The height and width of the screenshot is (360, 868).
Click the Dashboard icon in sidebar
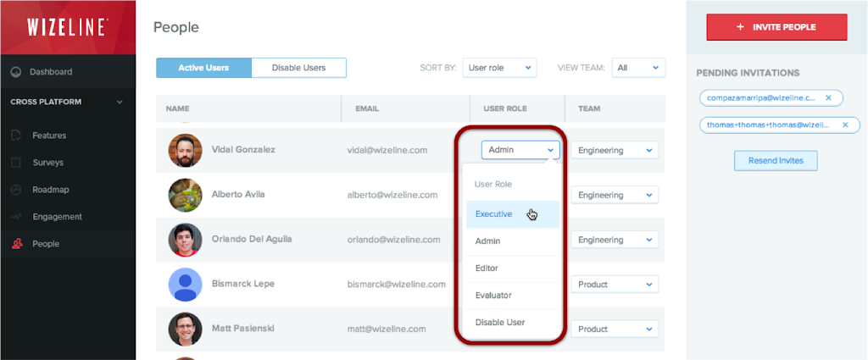point(16,72)
